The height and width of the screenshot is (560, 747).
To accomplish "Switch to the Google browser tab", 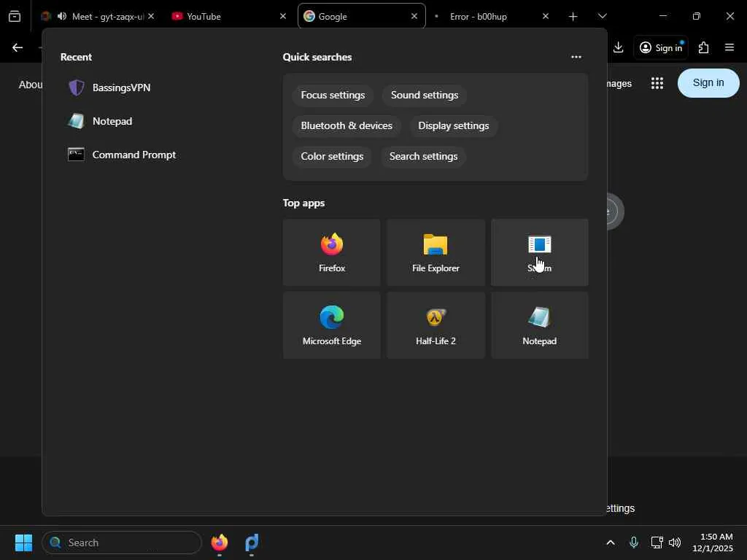I will (x=361, y=16).
